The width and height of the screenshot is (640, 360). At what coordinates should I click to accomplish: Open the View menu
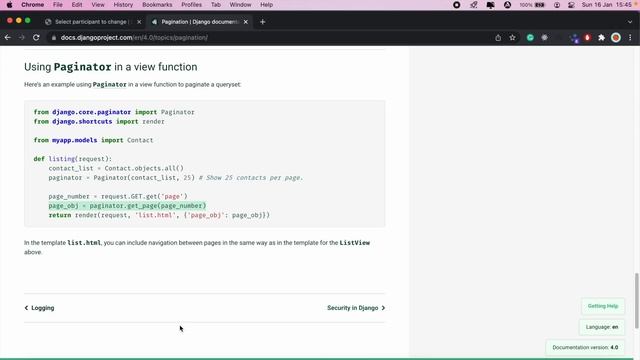[98, 5]
